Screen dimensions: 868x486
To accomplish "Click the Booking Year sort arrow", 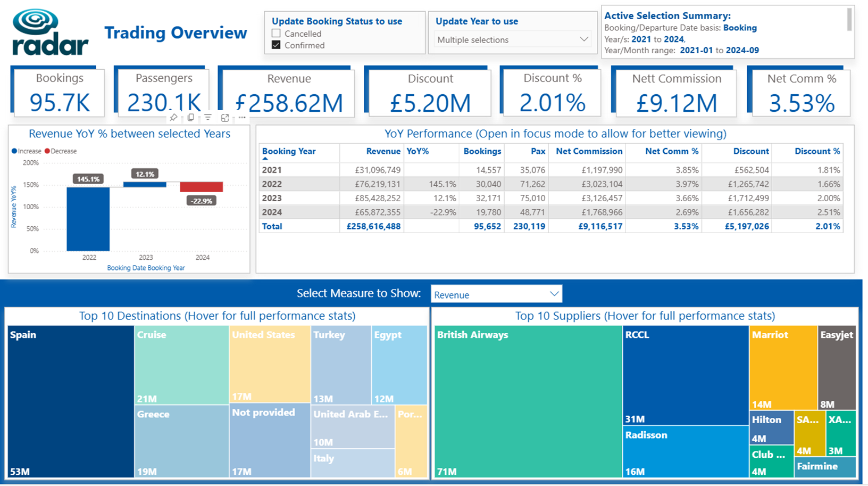I will point(265,159).
